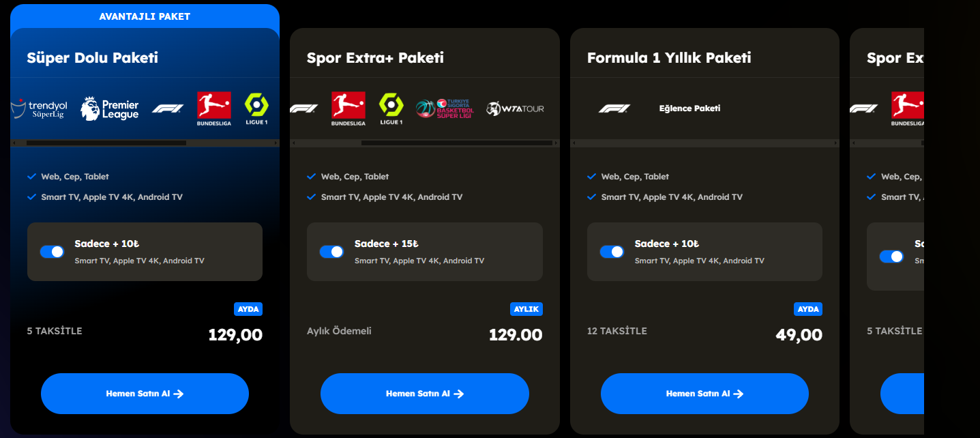Click the WTA Tour logo
Screen dimensions: 980x438
516,108
